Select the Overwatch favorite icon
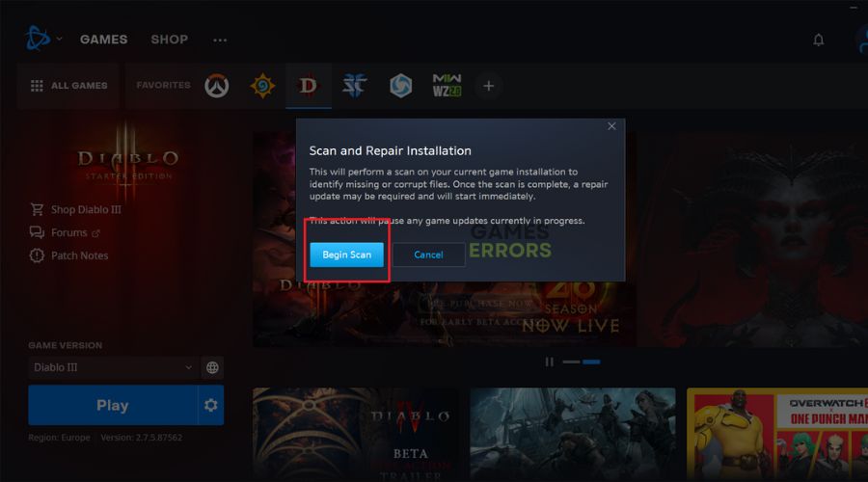868x482 pixels. (216, 87)
